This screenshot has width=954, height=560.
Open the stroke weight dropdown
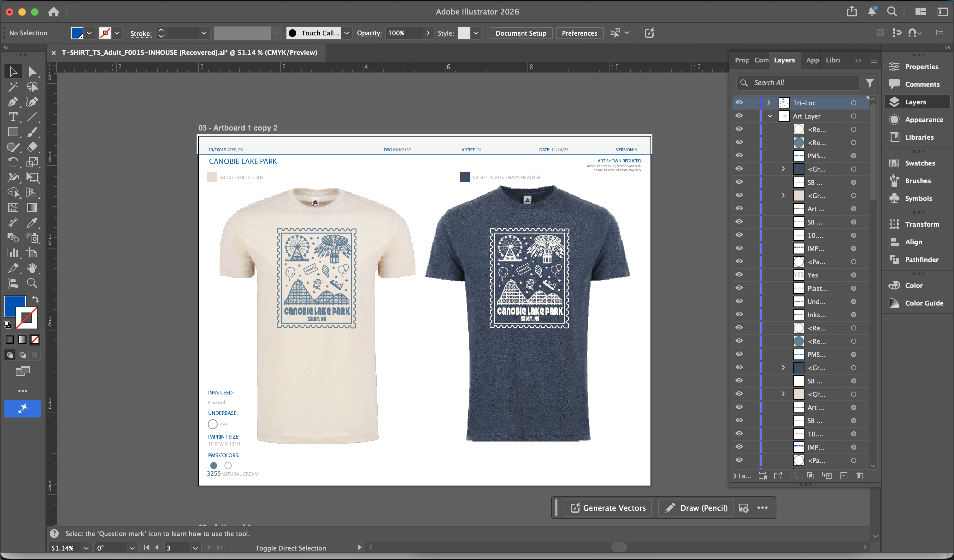coord(204,33)
